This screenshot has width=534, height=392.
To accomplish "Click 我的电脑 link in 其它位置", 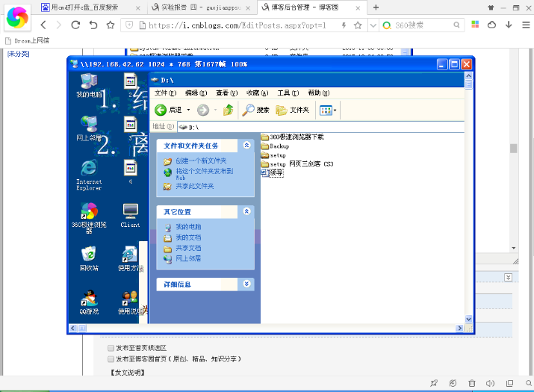I will coord(188,227).
